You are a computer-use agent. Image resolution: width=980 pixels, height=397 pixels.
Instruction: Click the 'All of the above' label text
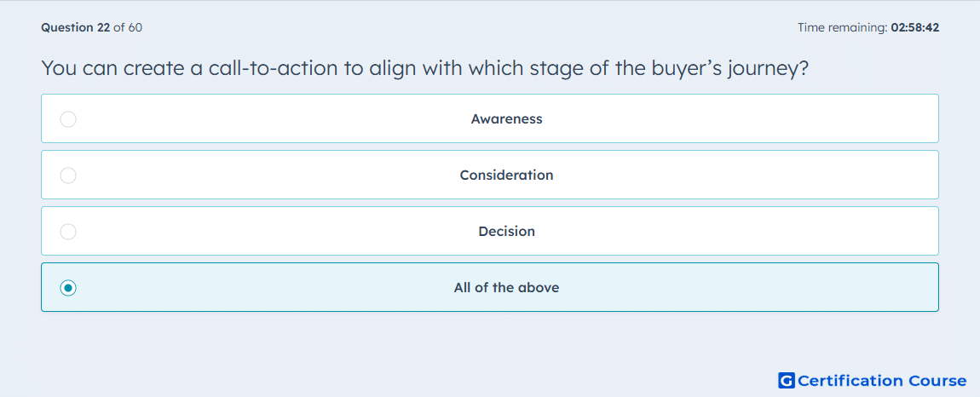tap(506, 288)
